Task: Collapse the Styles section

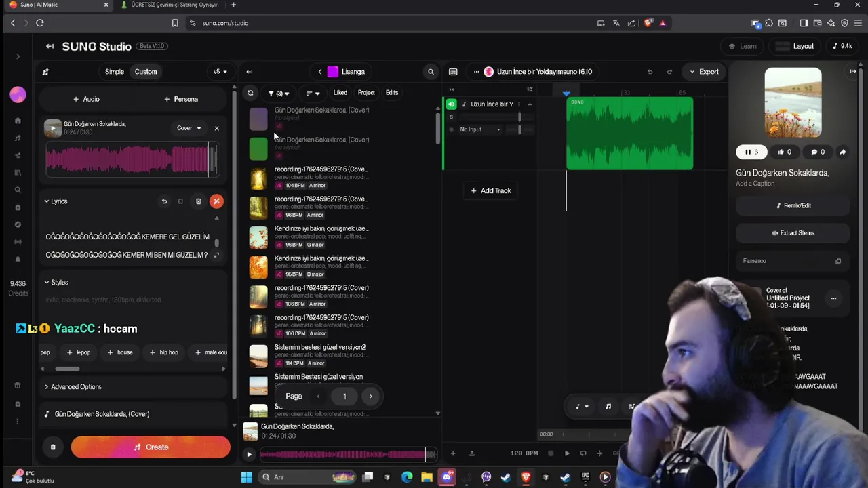Action: pyautogui.click(x=56, y=282)
